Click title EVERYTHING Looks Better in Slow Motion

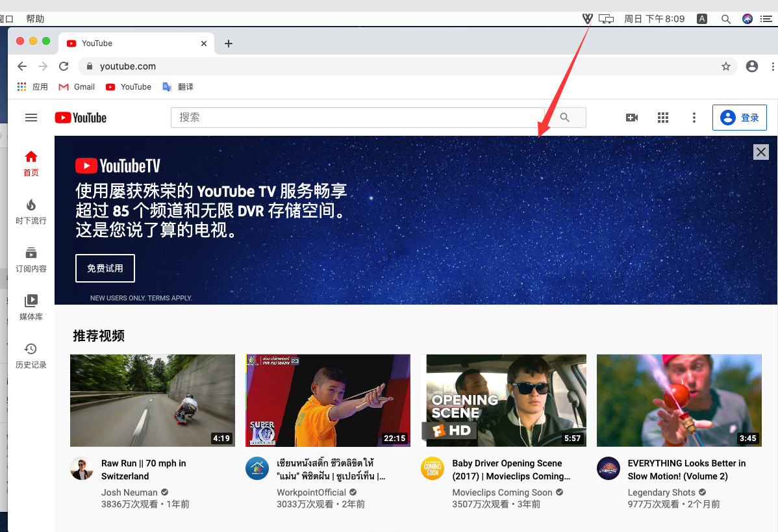(x=686, y=470)
